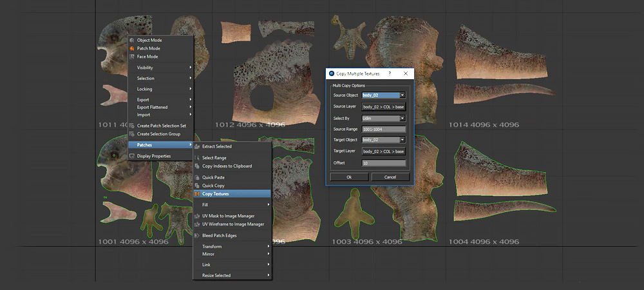644x290 pixels.
Task: Click the Offset field showing 10
Action: [x=384, y=163]
